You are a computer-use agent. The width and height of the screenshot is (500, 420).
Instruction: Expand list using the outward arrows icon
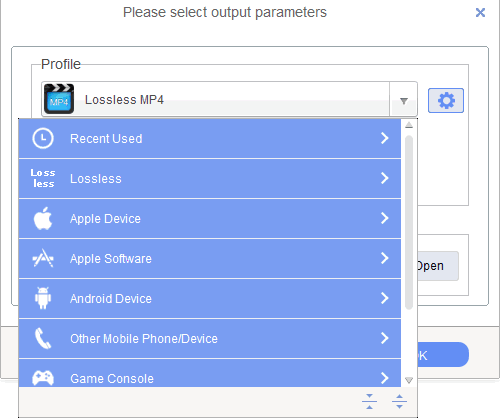click(x=399, y=401)
